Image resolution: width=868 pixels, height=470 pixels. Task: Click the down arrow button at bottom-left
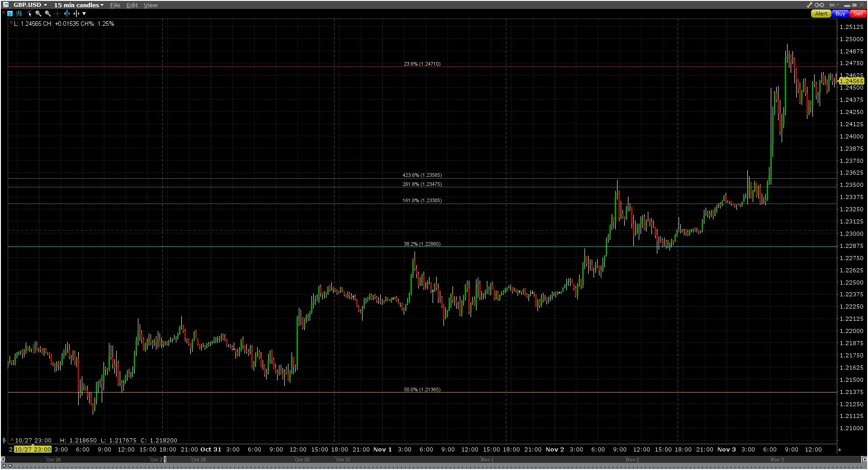coord(10,466)
